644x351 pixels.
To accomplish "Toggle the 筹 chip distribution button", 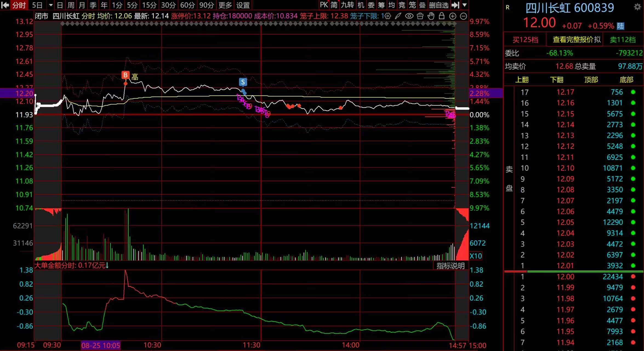I will tap(381, 5).
